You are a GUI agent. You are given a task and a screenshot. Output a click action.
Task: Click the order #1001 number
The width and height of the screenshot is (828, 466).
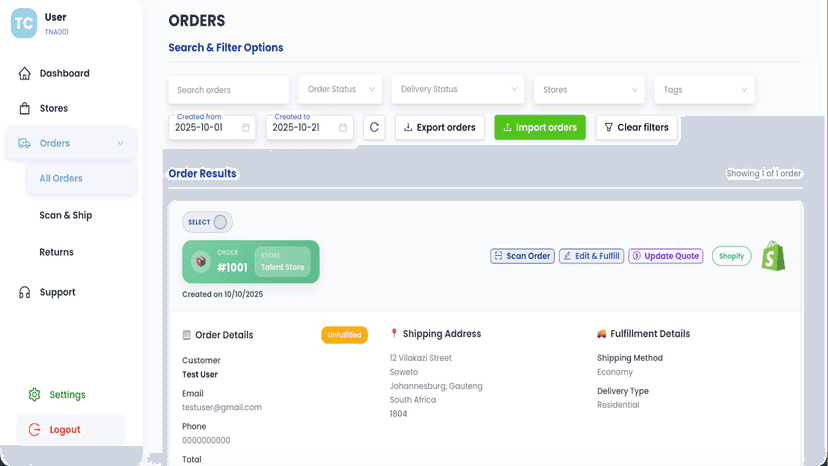click(x=232, y=267)
